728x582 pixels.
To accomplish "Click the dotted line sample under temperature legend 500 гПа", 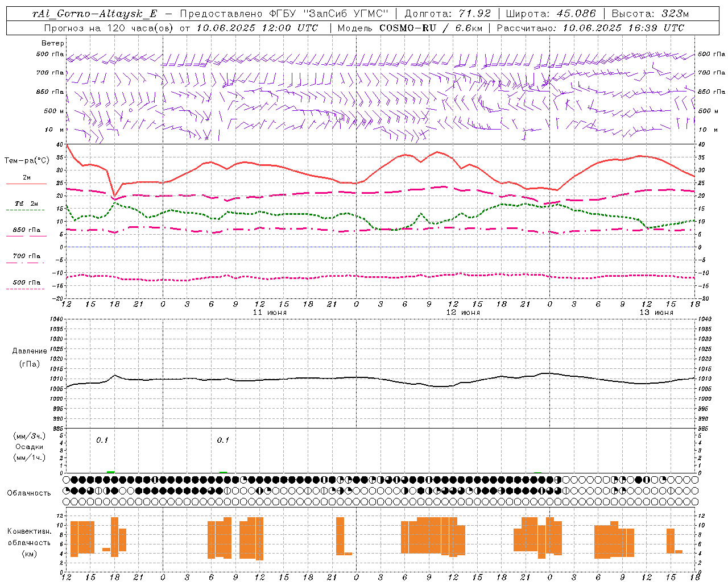I will (26, 289).
